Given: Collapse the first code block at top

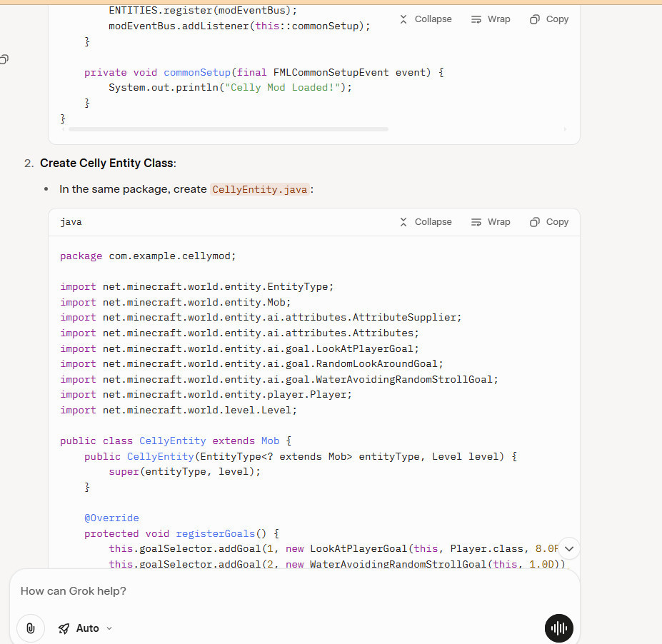Looking at the screenshot, I should 426,19.
